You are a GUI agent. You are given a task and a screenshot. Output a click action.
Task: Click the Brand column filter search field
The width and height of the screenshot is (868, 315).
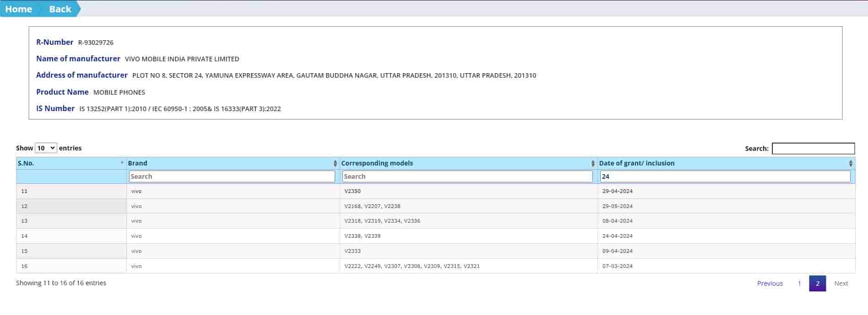point(232,176)
